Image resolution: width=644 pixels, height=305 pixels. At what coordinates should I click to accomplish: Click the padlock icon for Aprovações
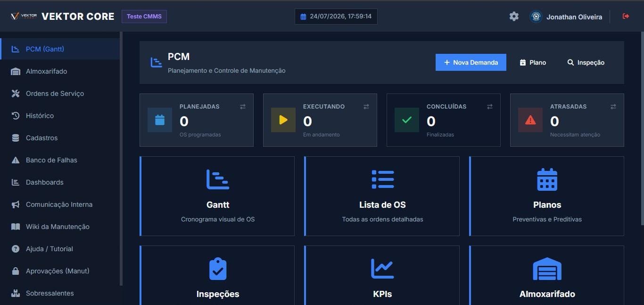tap(16, 271)
